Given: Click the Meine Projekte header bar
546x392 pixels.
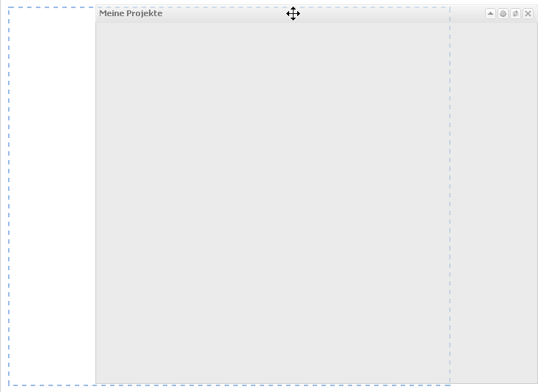Looking at the screenshot, I should (316, 14).
